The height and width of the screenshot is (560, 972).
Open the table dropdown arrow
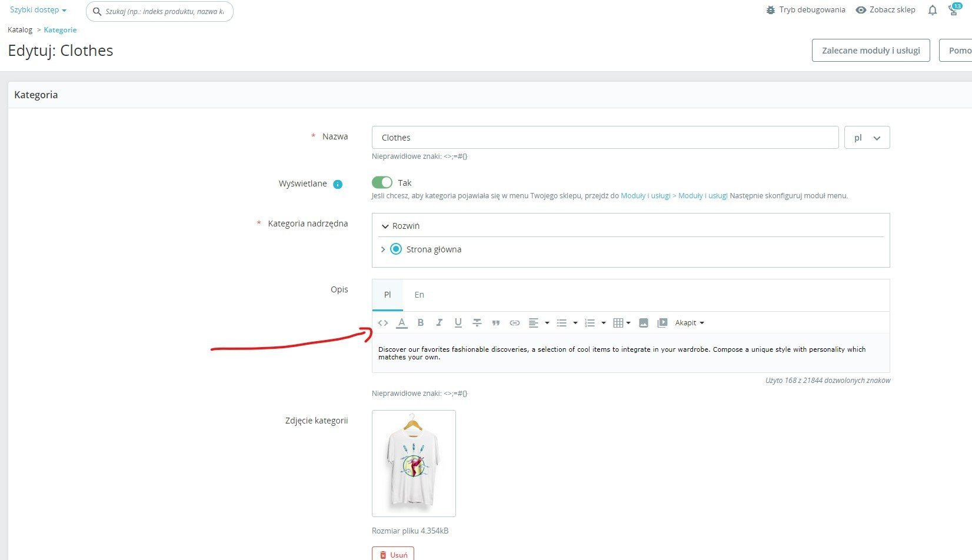628,323
